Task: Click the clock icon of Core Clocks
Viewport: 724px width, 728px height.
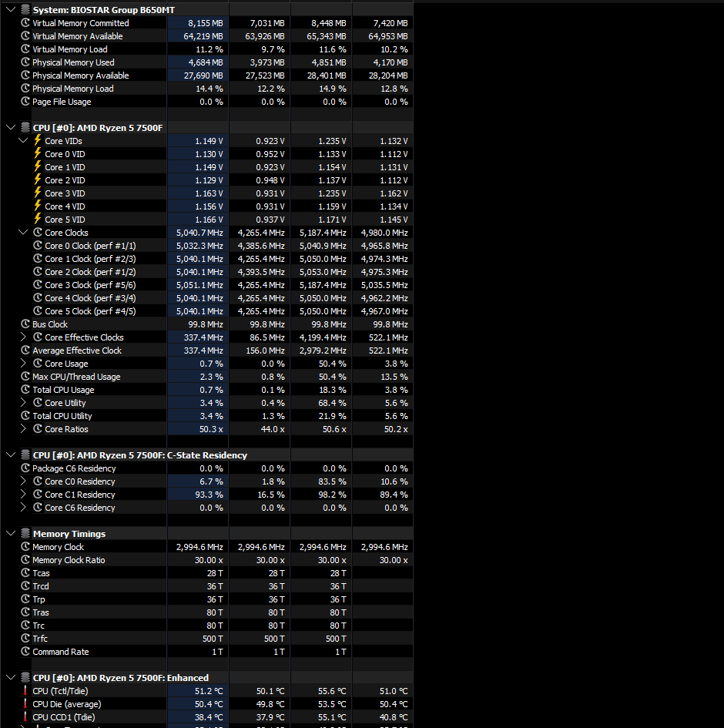Action: click(x=38, y=232)
